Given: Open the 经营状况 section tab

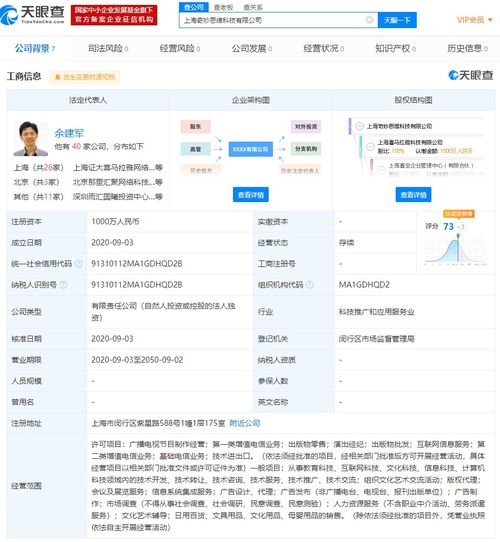Looking at the screenshot, I should pos(324,48).
